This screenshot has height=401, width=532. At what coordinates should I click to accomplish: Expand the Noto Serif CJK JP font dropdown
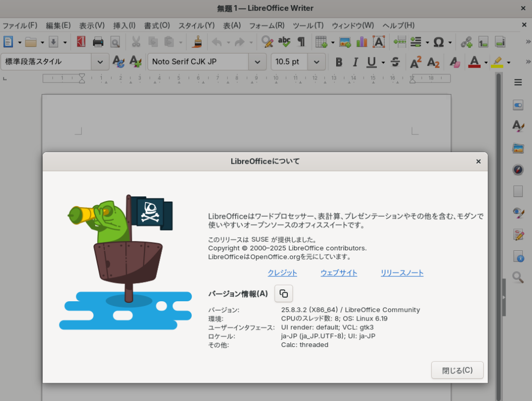click(x=257, y=62)
